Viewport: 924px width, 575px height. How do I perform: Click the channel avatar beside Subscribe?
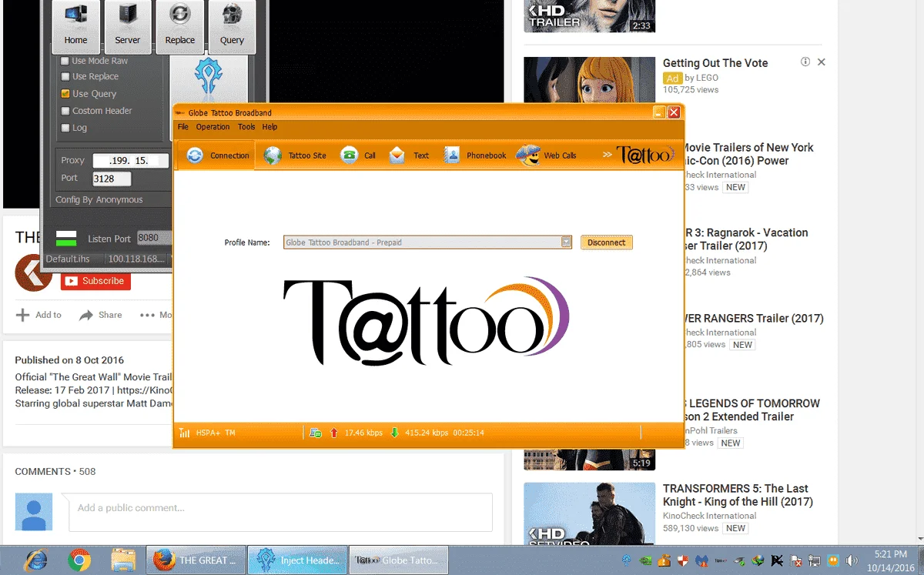tap(34, 272)
